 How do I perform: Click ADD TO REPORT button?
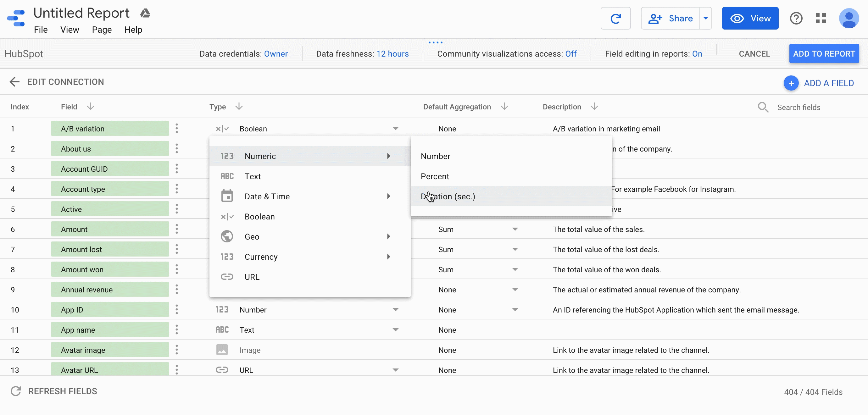point(824,54)
